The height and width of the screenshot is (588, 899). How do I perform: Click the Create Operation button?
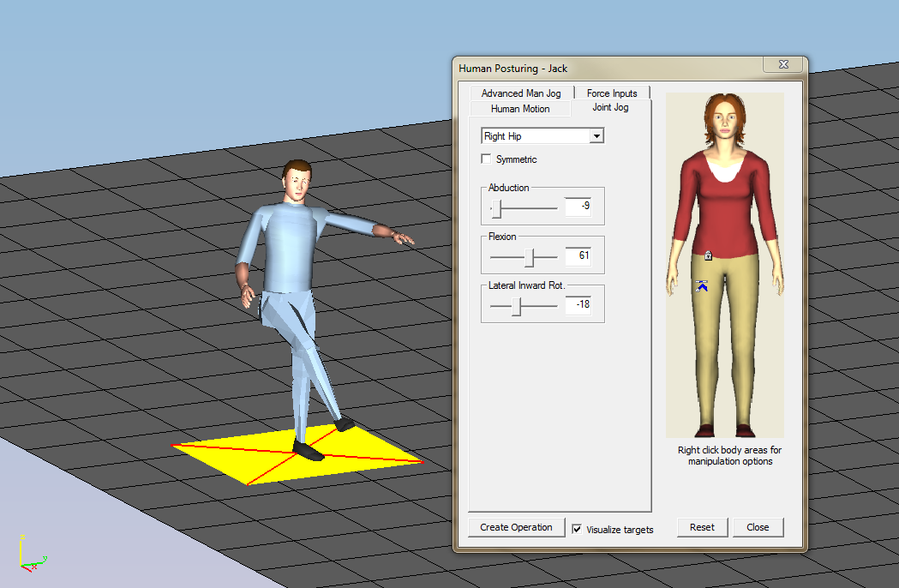pos(517,527)
